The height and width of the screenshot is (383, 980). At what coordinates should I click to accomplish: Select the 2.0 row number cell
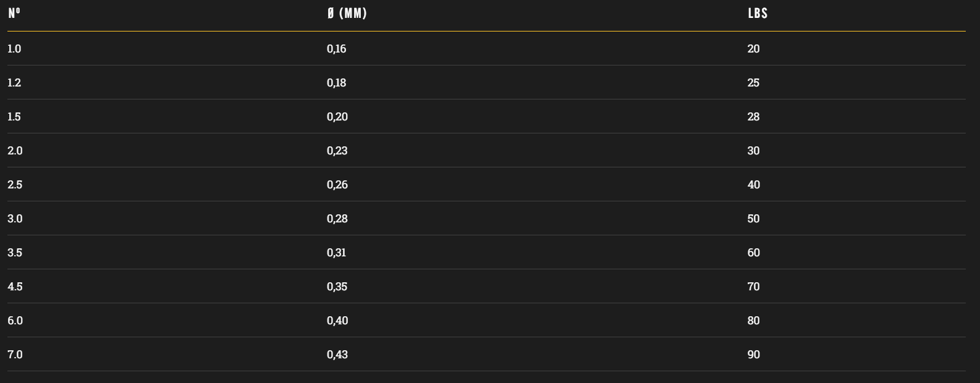15,151
